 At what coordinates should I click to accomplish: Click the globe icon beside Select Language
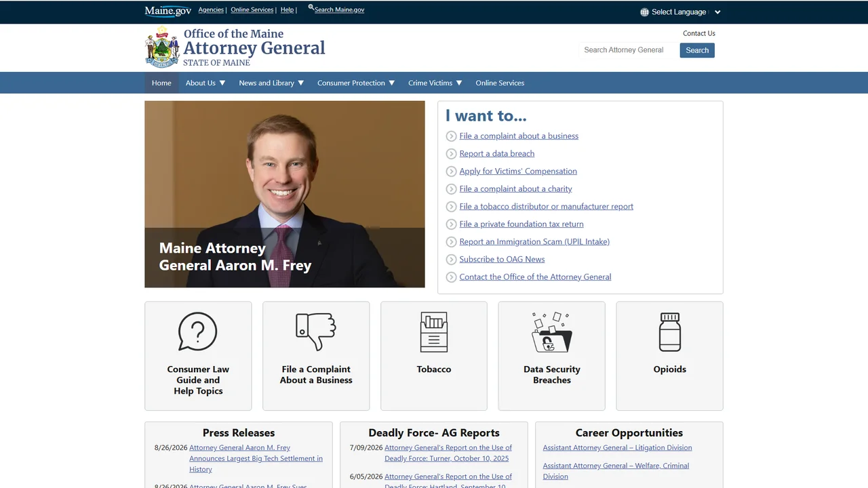(644, 12)
